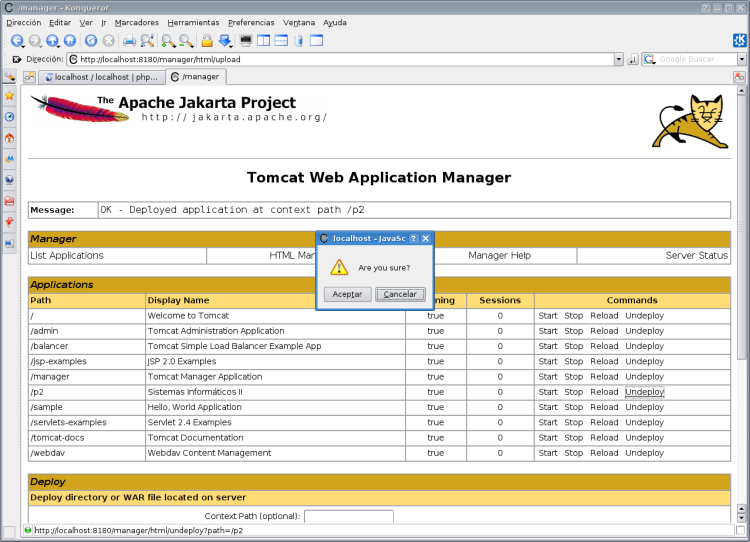The height and width of the screenshot is (542, 750).
Task: Click Undeploy for the /p2 application
Action: pos(644,392)
